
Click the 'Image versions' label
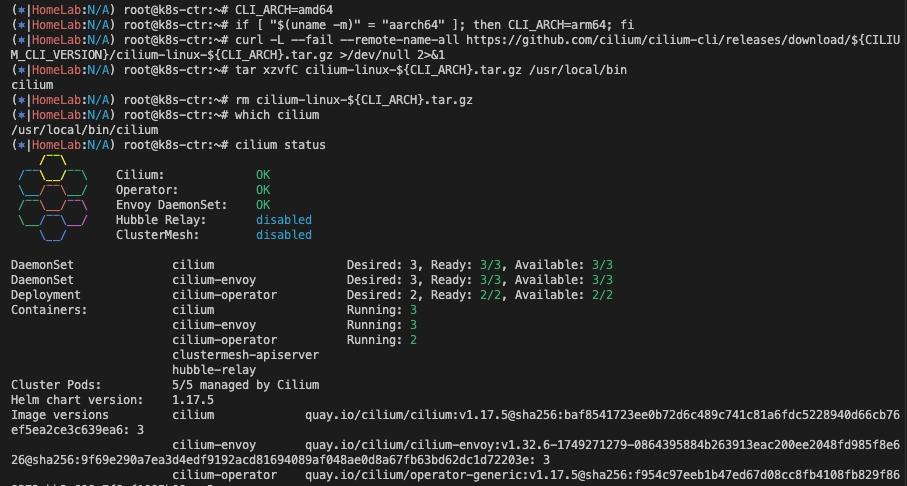60,415
